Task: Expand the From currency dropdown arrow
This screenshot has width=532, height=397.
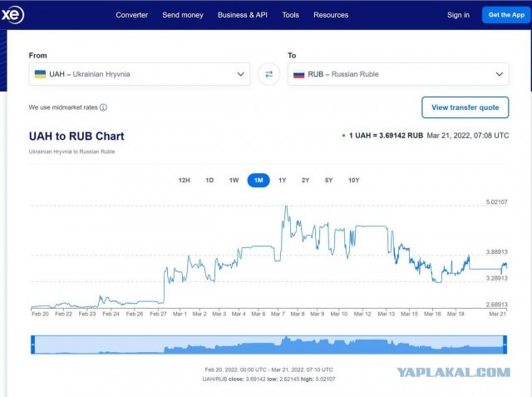Action: (240, 74)
